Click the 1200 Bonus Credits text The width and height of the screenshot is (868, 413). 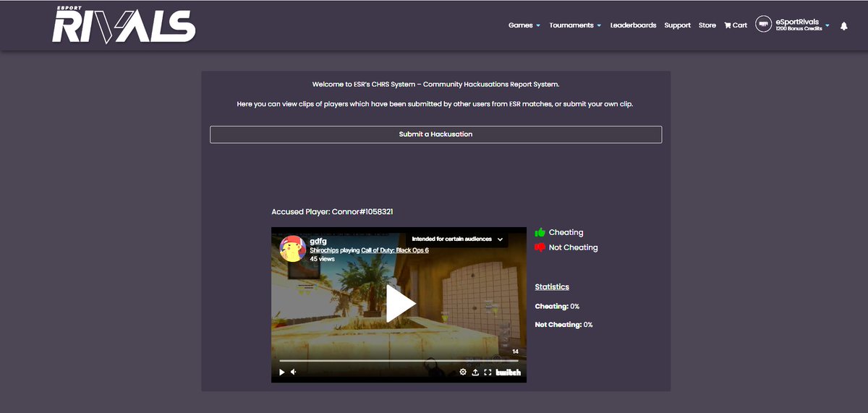[799, 29]
